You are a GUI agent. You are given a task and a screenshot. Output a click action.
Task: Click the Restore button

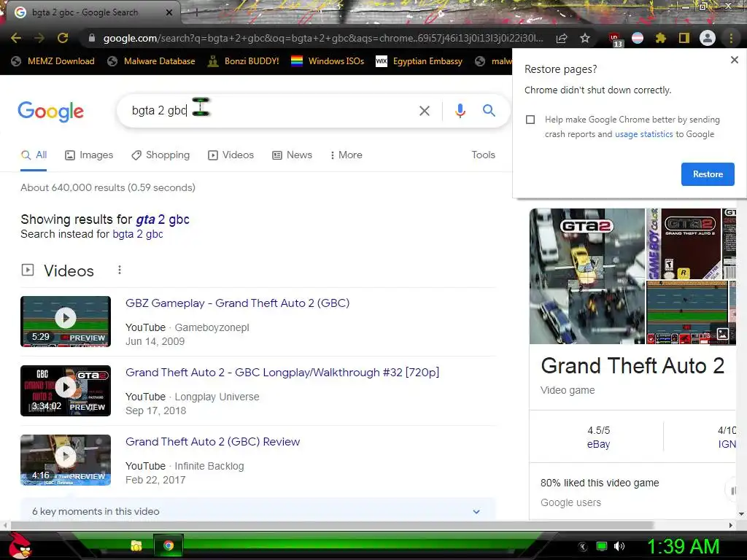[x=708, y=174]
